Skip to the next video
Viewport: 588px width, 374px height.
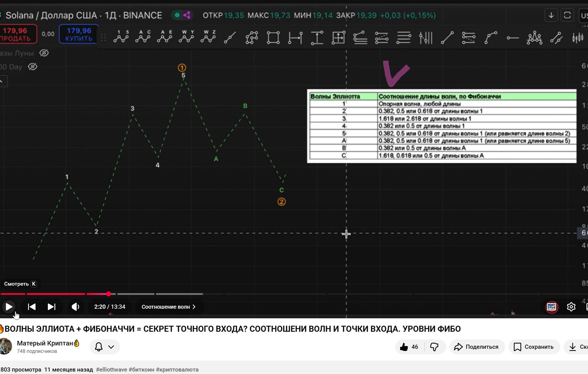(52, 307)
